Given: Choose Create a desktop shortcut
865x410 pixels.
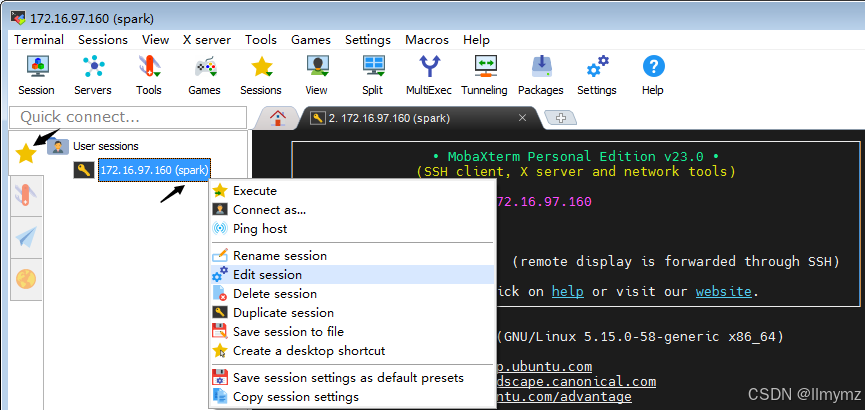Looking at the screenshot, I should tap(352, 350).
